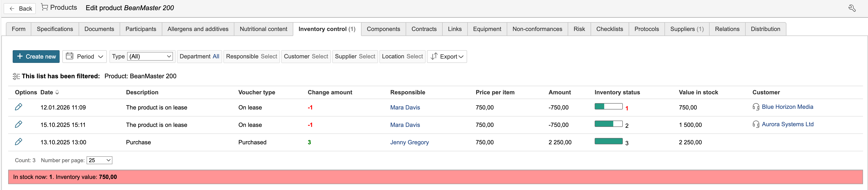Edit the 12.01.2026 11:09 entry pencil

click(19, 107)
